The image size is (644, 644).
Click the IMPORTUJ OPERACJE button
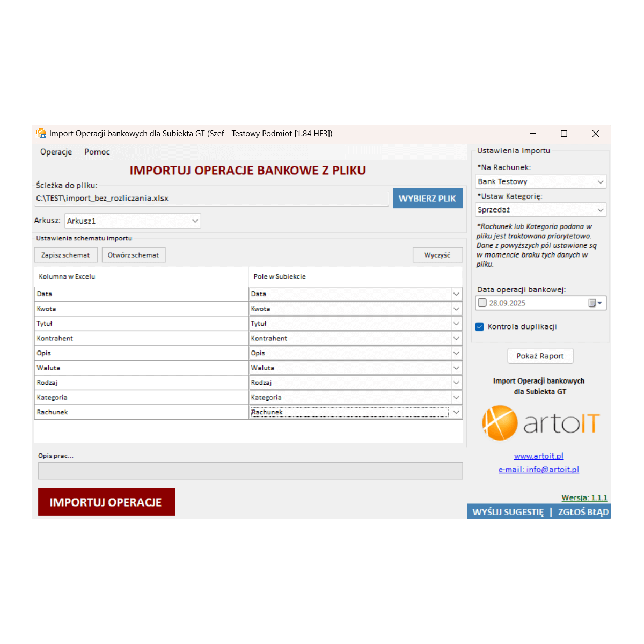point(106,502)
